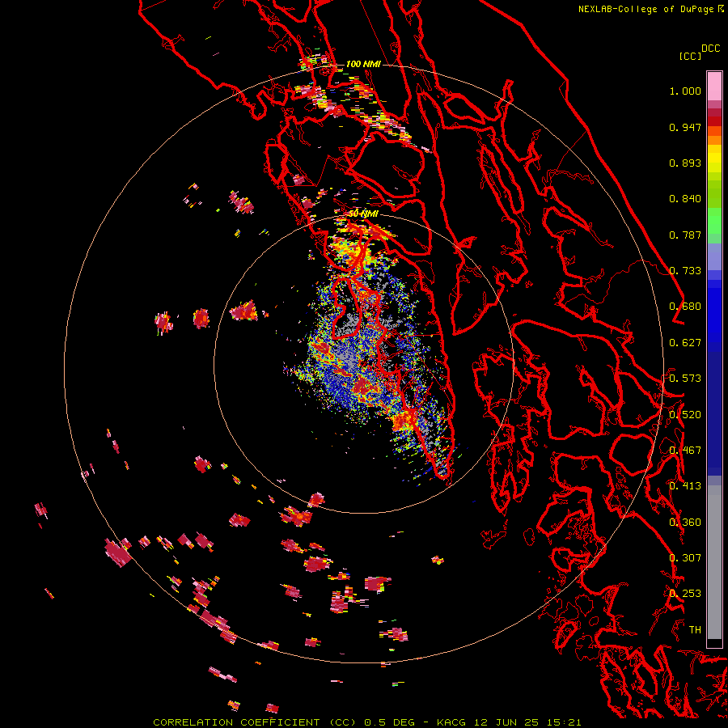Click the NEXLAB-College of DuPage credit text
The width and height of the screenshot is (728, 728).
pos(648,9)
